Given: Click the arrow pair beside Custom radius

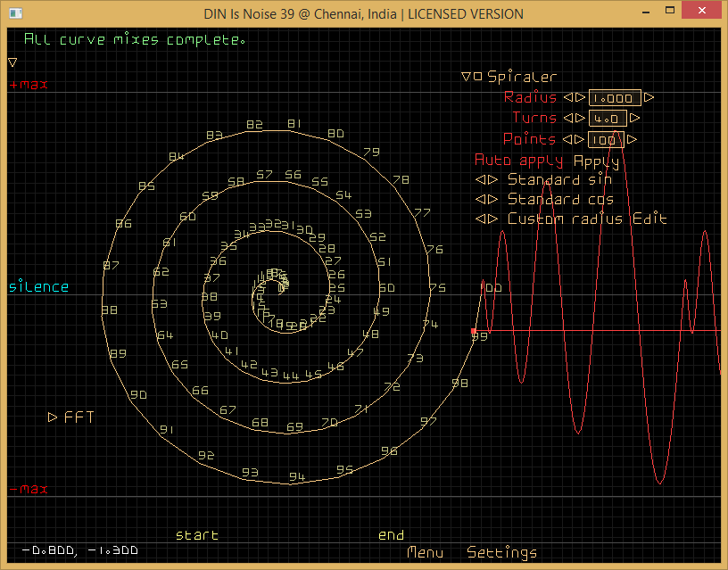Looking at the screenshot, I should [x=486, y=219].
